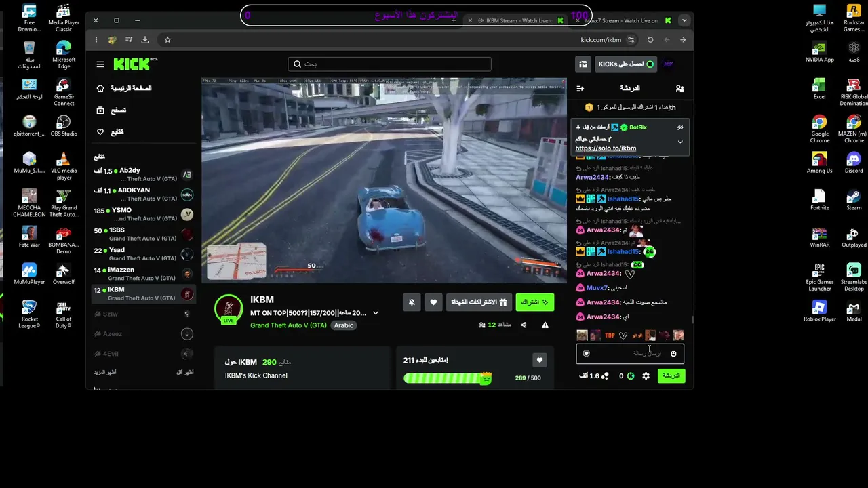The image size is (868, 488).
Task: Open the Grand Theft Auto V category link
Action: pyautogui.click(x=288, y=325)
